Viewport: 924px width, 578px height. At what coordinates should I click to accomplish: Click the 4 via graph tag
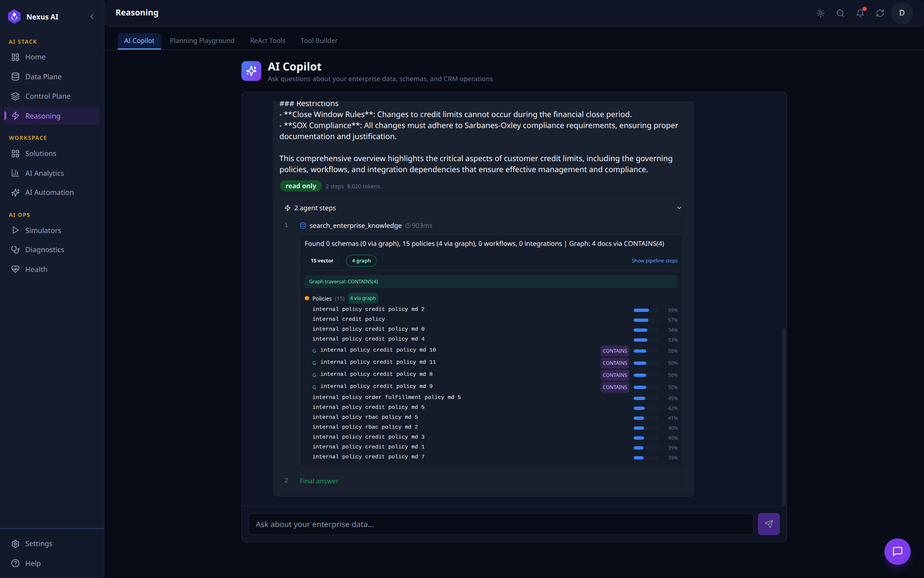click(363, 298)
